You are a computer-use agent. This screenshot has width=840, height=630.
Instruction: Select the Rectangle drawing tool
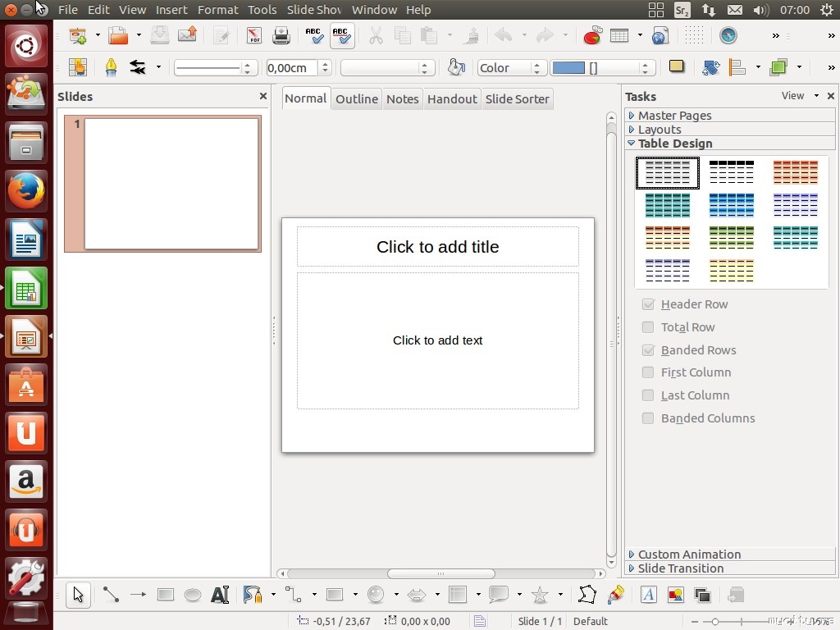click(166, 595)
